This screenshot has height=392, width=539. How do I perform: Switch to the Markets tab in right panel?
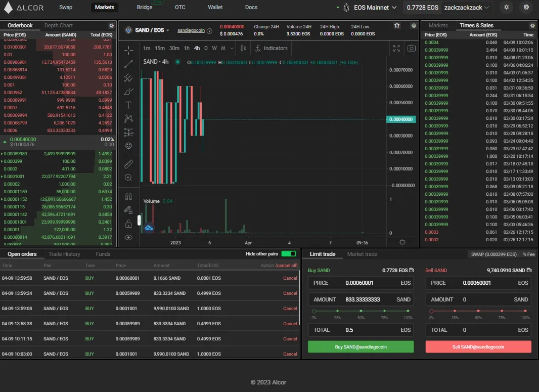pos(438,25)
